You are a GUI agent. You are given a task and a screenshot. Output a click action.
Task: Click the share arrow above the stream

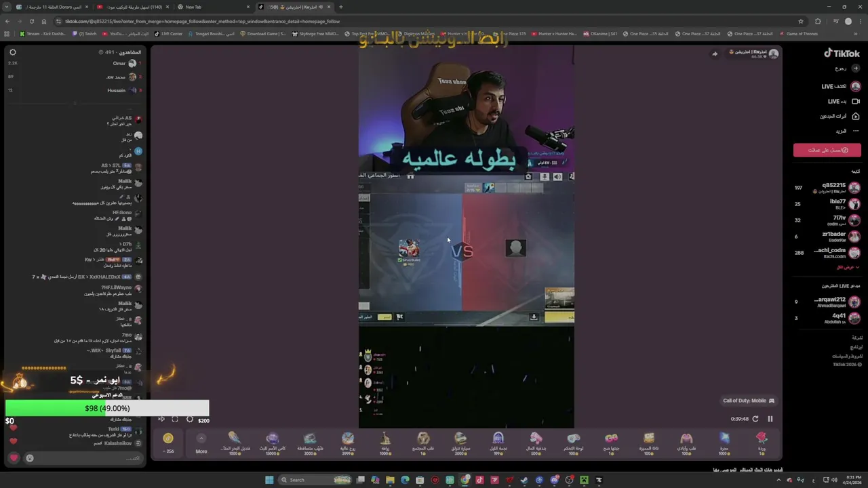715,54
